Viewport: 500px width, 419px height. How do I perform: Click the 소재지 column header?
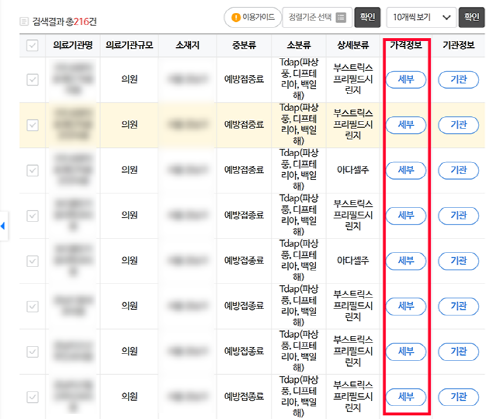187,45
